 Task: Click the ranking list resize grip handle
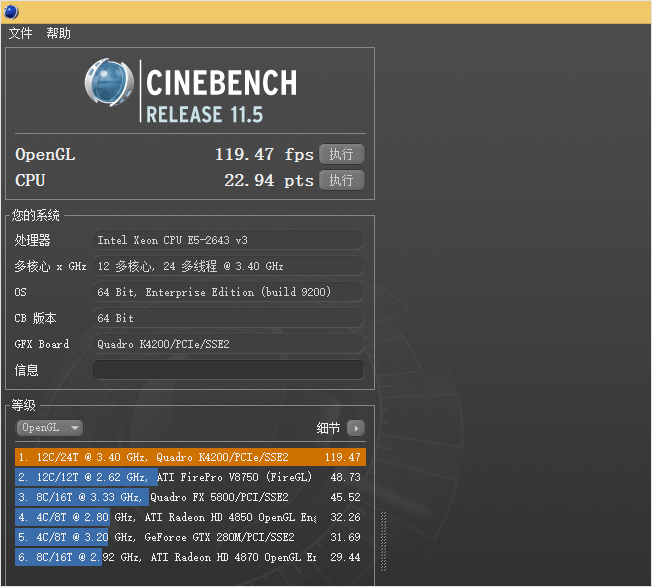383,541
